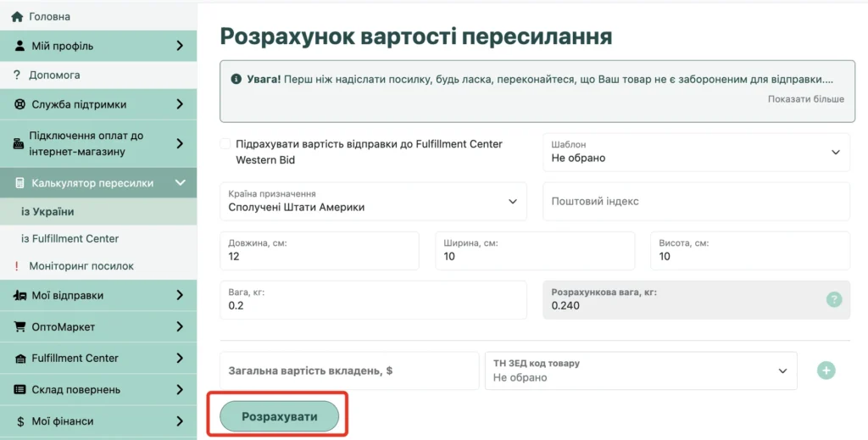Click the warehouse icon for Fulfillment Center
This screenshot has height=440, width=868.
pyautogui.click(x=20, y=359)
